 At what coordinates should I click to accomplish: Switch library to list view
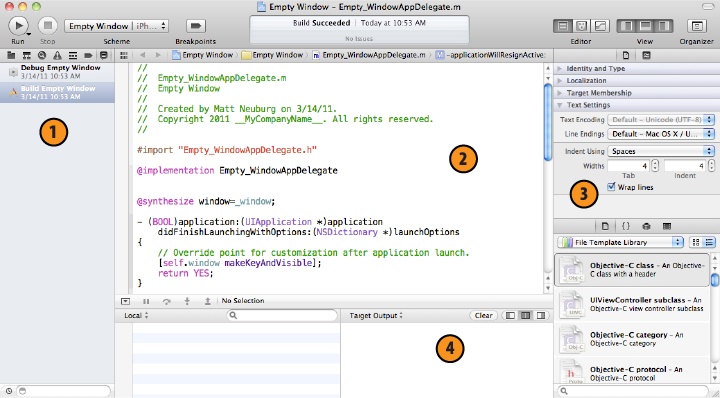[709, 242]
